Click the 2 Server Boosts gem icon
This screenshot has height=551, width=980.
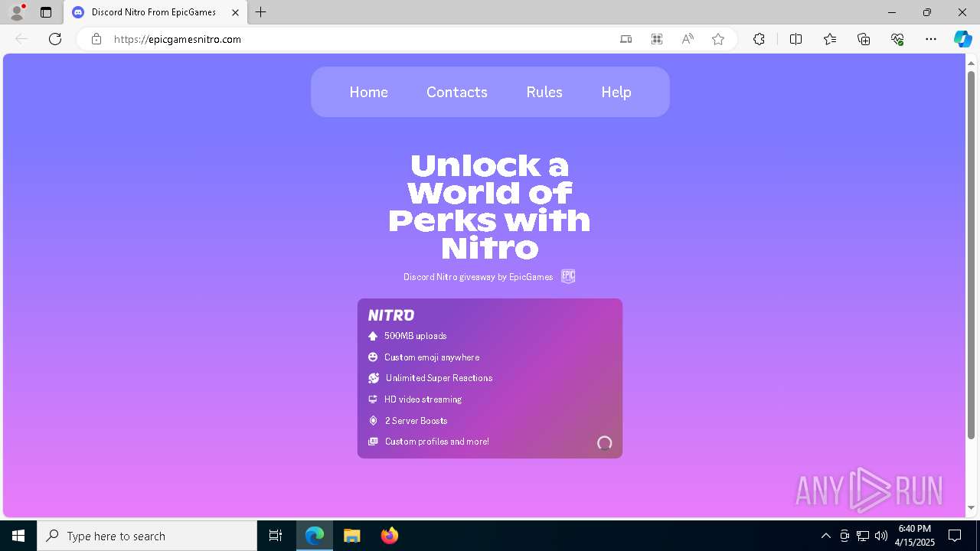click(373, 421)
